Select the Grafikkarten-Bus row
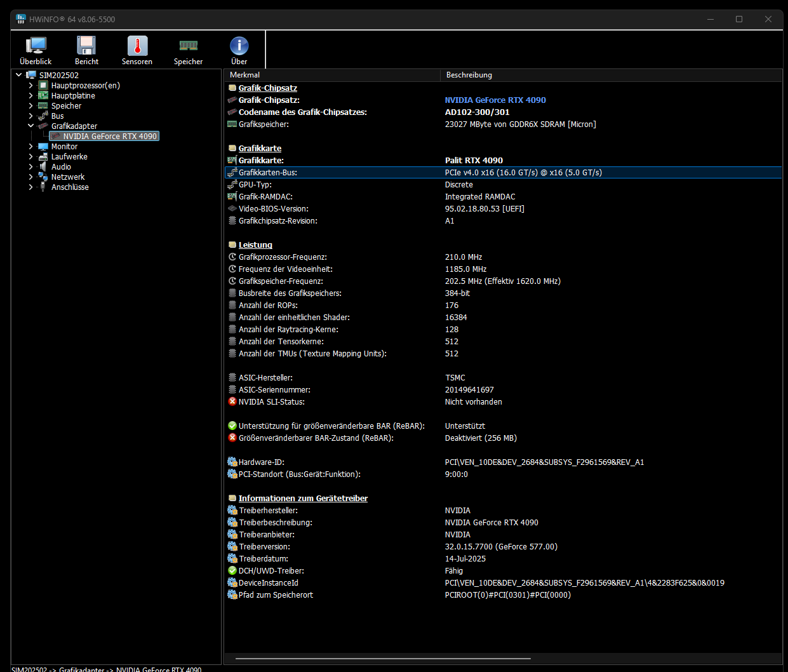Image resolution: width=788 pixels, height=672 pixels. point(503,172)
